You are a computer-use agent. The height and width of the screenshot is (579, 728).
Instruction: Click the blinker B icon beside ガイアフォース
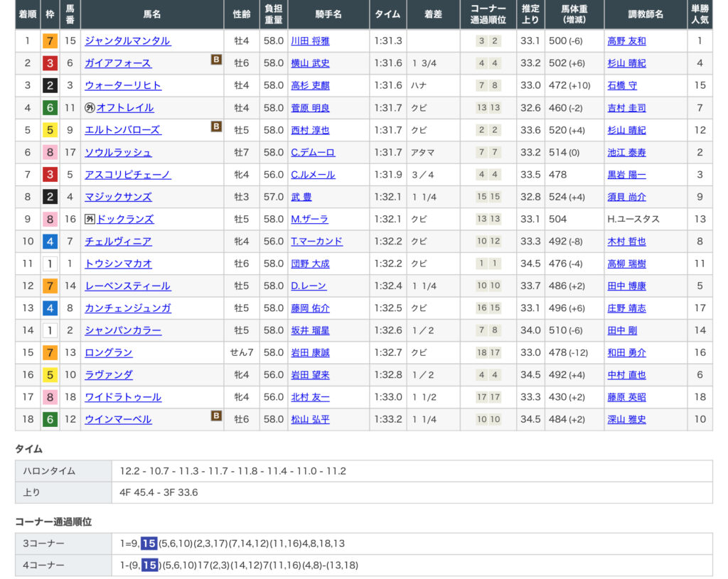point(216,60)
